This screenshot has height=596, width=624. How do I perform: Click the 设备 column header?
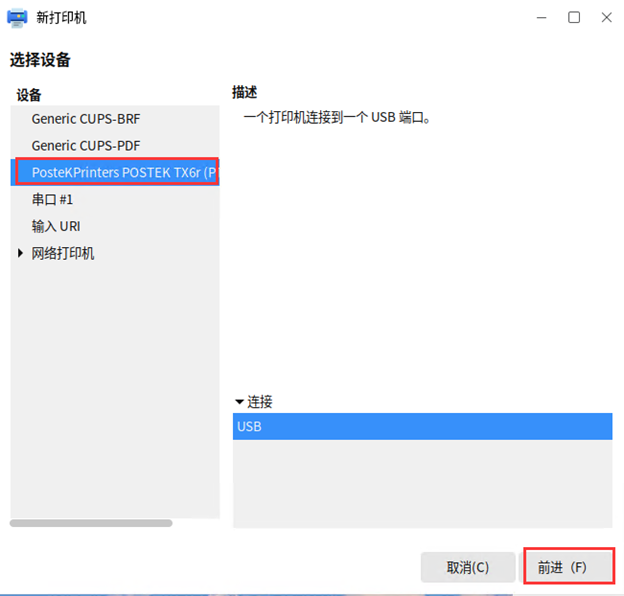29,95
